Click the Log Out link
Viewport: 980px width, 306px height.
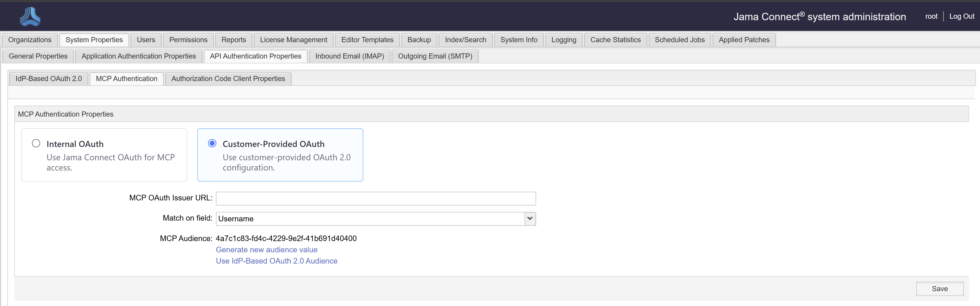click(x=962, y=16)
